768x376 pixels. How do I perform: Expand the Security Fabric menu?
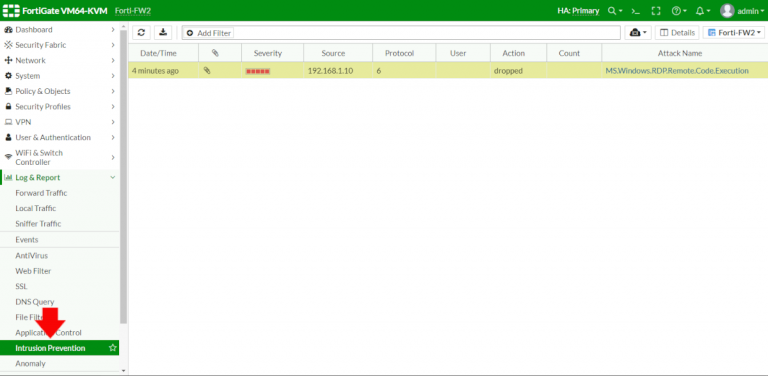click(59, 45)
